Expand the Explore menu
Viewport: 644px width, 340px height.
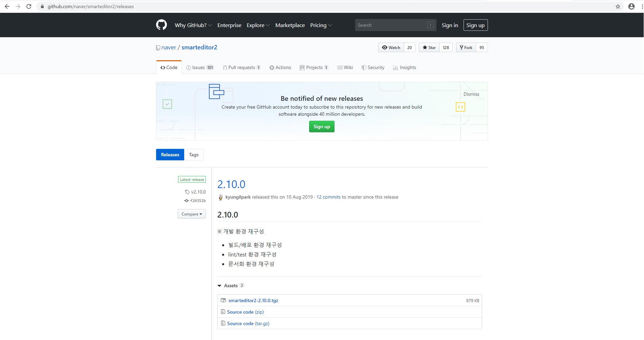point(258,25)
